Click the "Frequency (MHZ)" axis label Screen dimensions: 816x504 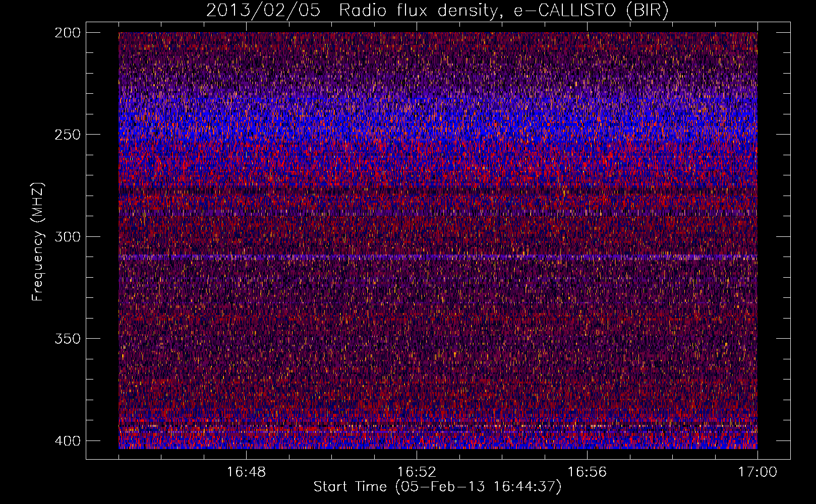38,242
